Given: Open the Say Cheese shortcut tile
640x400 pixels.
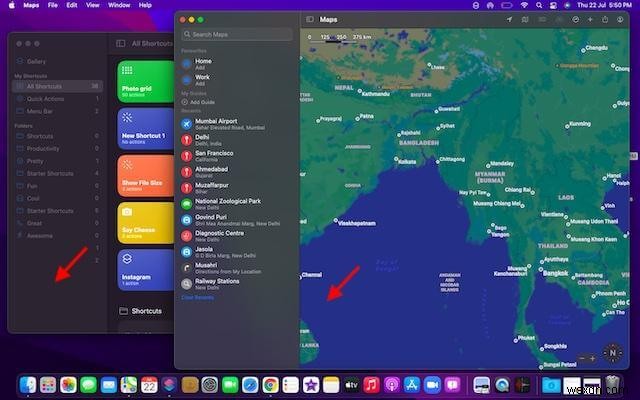Looking at the screenshot, I should pos(146,223).
